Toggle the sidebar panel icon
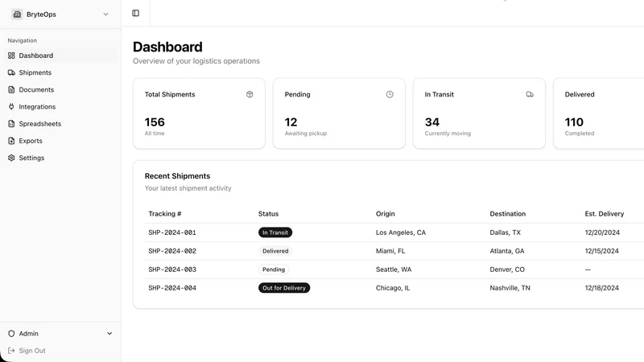The height and width of the screenshot is (362, 644). tap(135, 13)
